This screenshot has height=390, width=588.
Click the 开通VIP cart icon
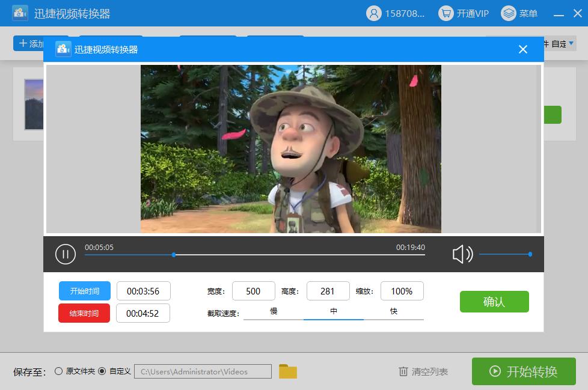[446, 13]
